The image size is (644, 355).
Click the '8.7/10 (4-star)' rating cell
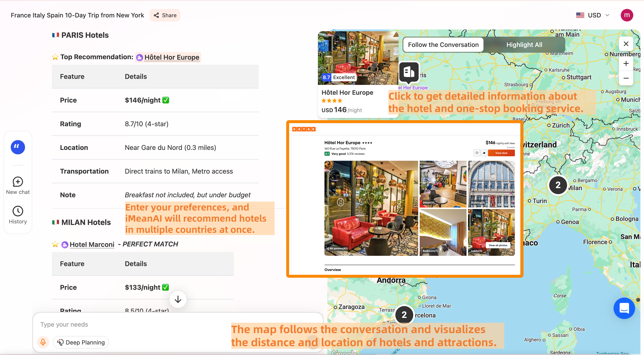146,124
